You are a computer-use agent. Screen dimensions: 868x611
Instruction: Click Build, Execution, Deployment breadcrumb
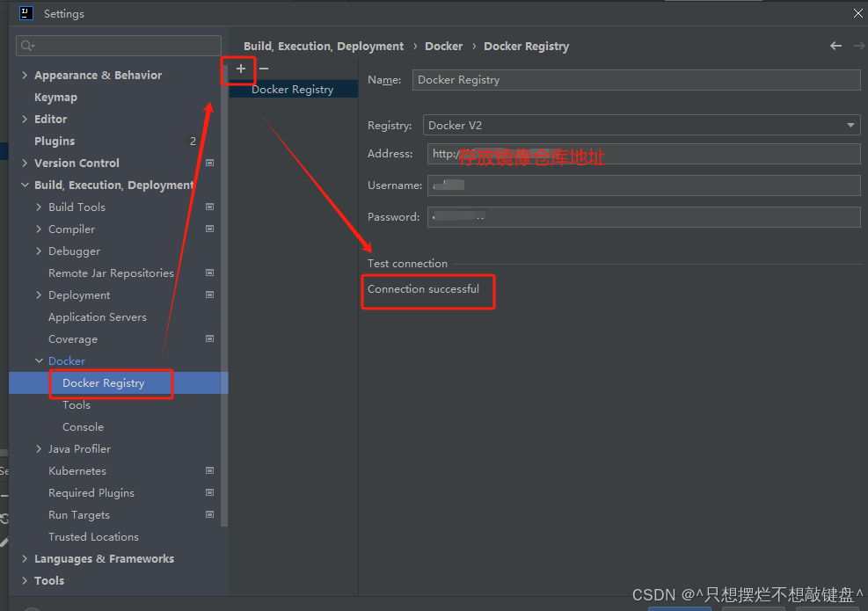[x=324, y=46]
